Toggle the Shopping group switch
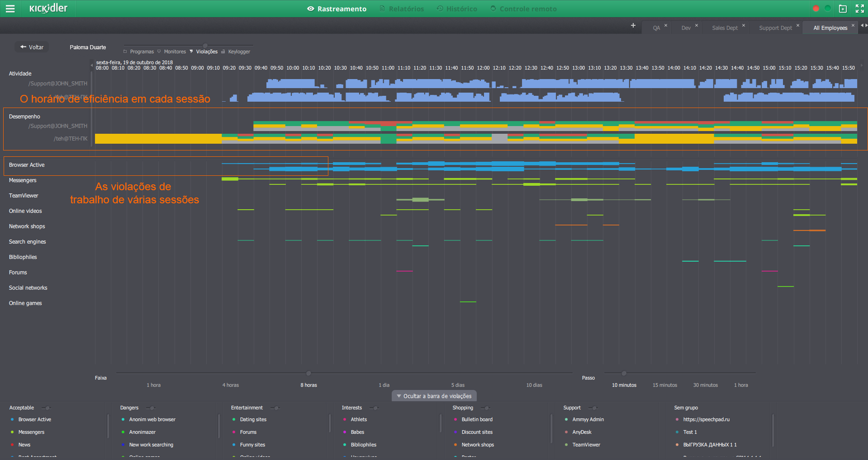868x460 pixels. pos(485,408)
